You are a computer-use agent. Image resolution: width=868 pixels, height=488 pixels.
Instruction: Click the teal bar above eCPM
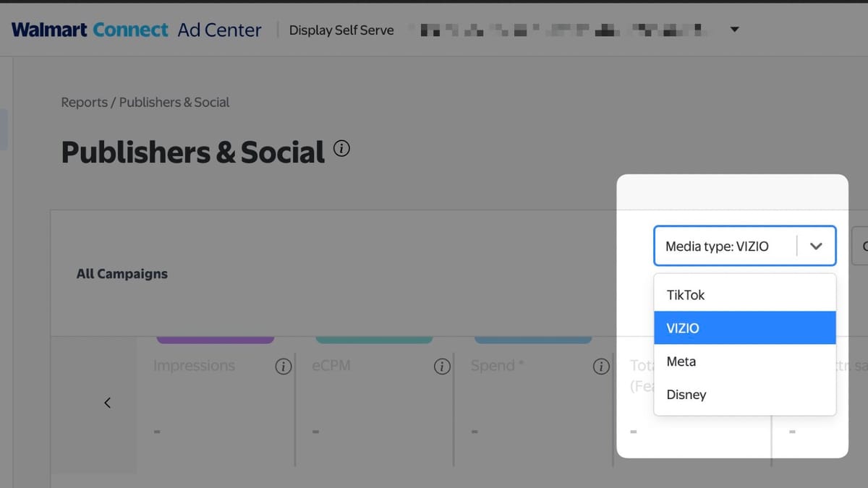[x=374, y=336]
